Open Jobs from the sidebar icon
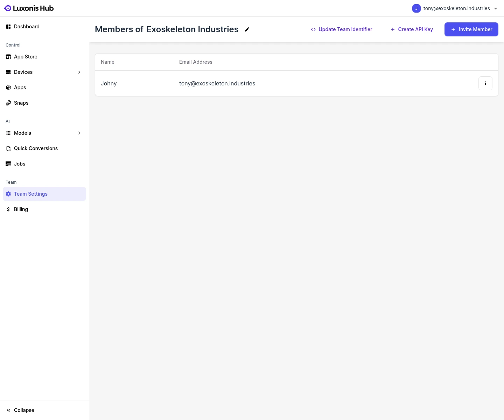Image resolution: width=504 pixels, height=420 pixels. point(8,164)
